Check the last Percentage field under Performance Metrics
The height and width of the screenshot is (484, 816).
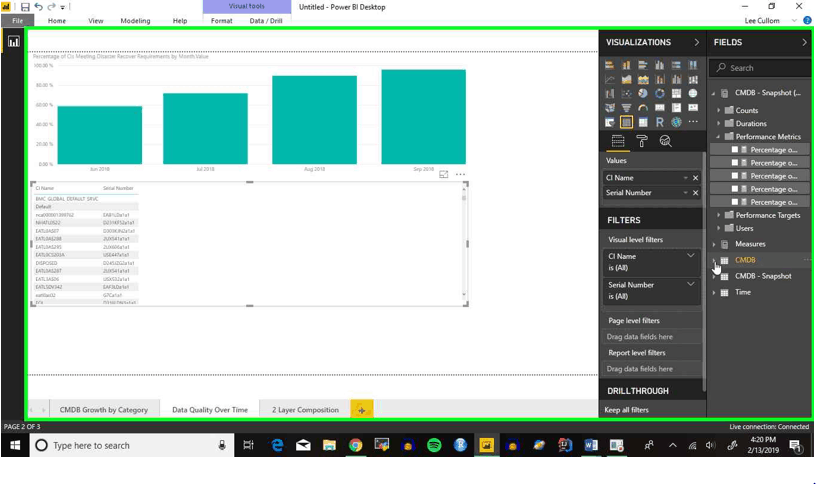pyautogui.click(x=735, y=202)
